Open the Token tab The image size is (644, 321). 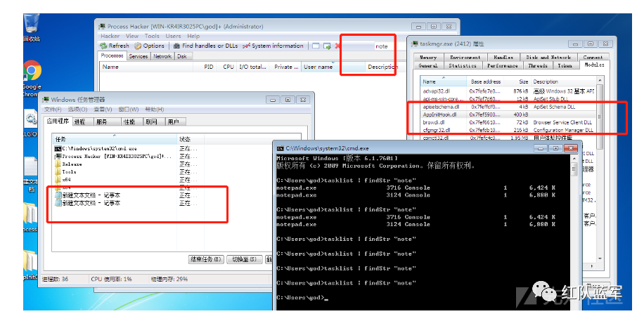[x=565, y=66]
